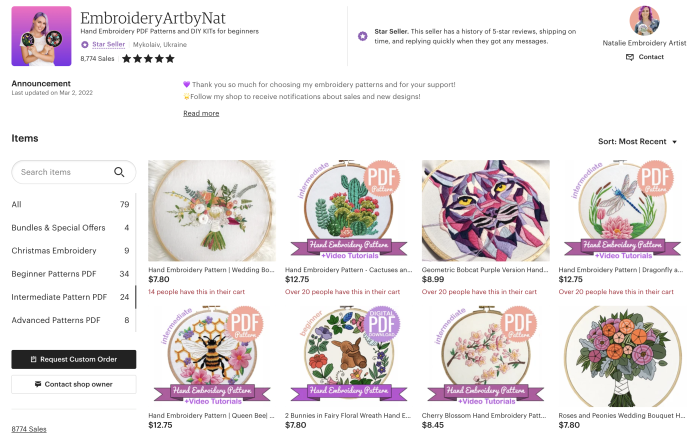Expand announcement with Read more

pos(201,113)
